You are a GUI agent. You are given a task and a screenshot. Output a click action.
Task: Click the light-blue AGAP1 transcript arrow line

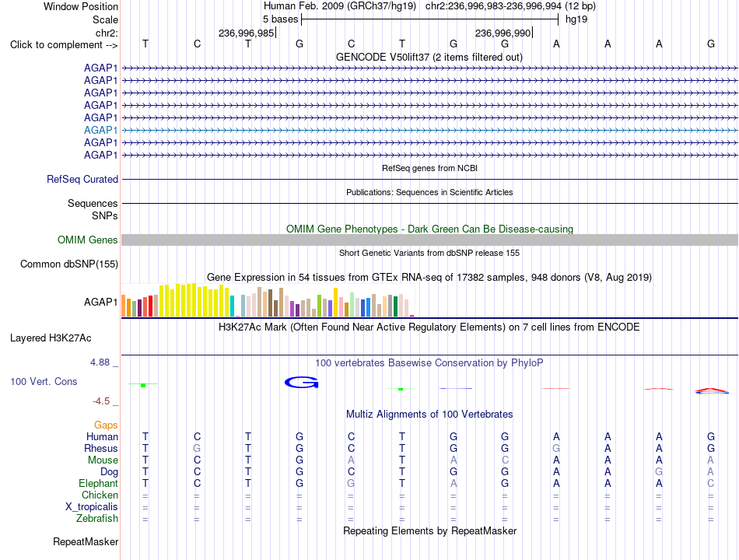(429, 130)
